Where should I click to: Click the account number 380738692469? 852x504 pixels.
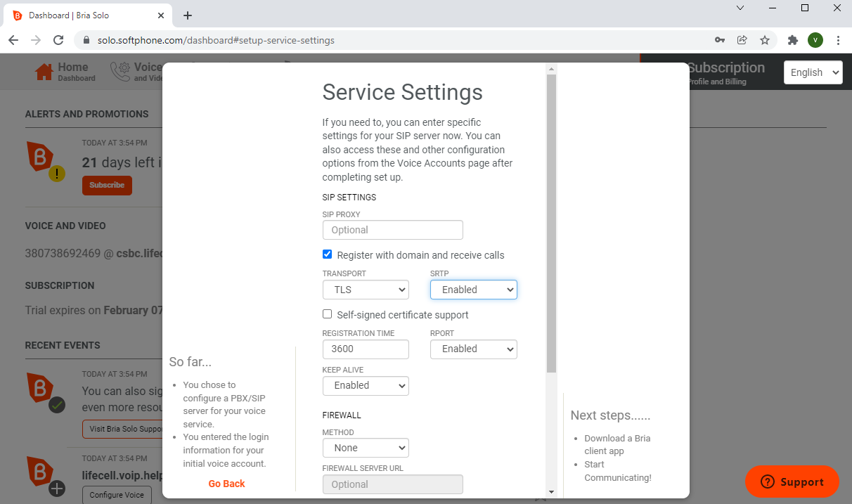click(x=63, y=253)
